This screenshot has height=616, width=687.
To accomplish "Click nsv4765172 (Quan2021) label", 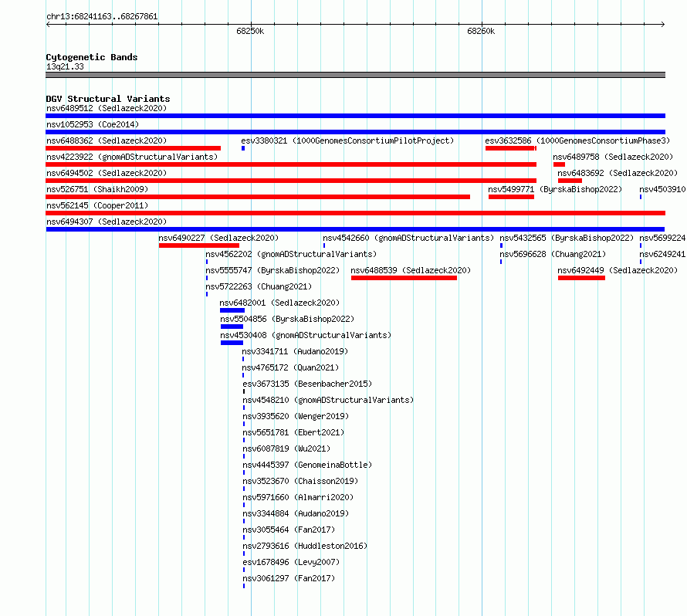I will (290, 367).
